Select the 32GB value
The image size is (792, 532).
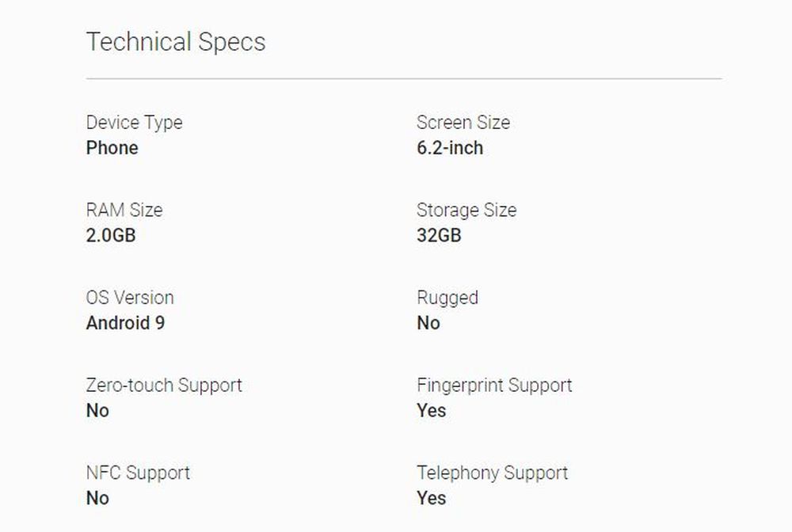(x=439, y=236)
